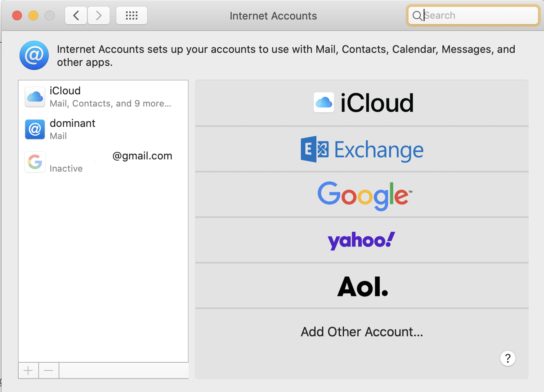Click the blue Internet Accounts @ icon

tap(34, 55)
